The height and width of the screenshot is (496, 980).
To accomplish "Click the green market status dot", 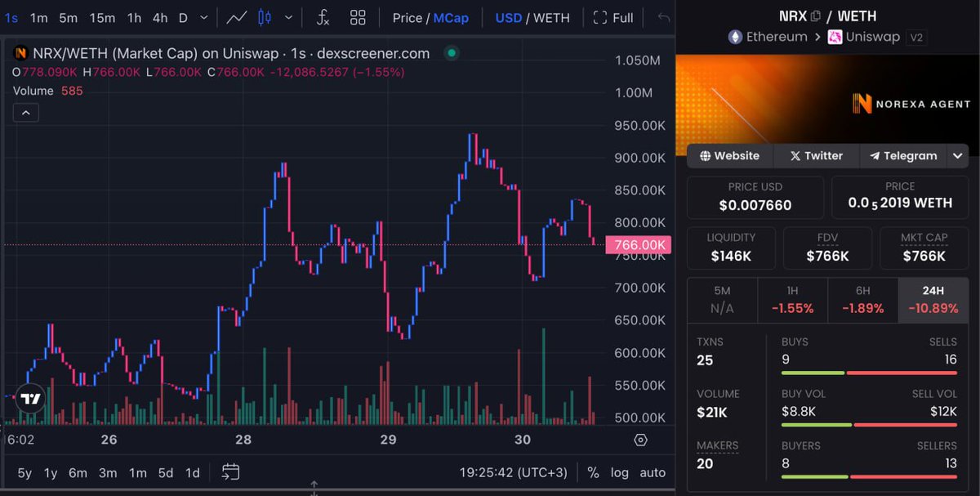I will 450,53.
